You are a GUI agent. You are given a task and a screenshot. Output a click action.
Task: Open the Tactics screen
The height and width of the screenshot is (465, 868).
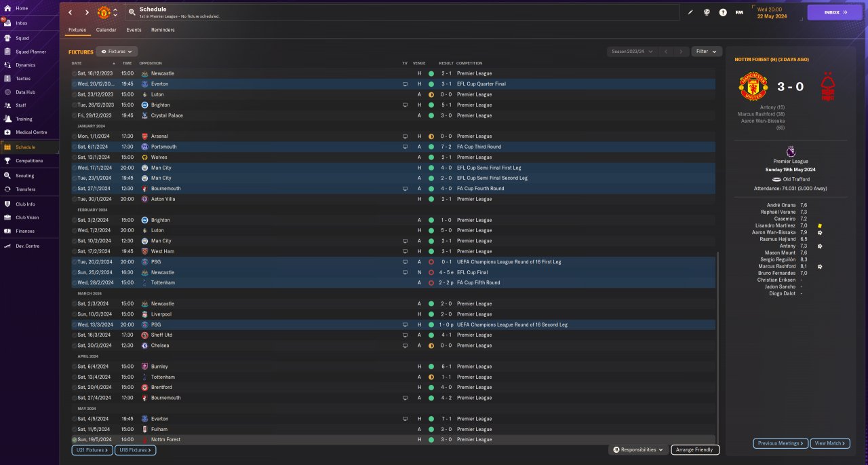pyautogui.click(x=21, y=79)
